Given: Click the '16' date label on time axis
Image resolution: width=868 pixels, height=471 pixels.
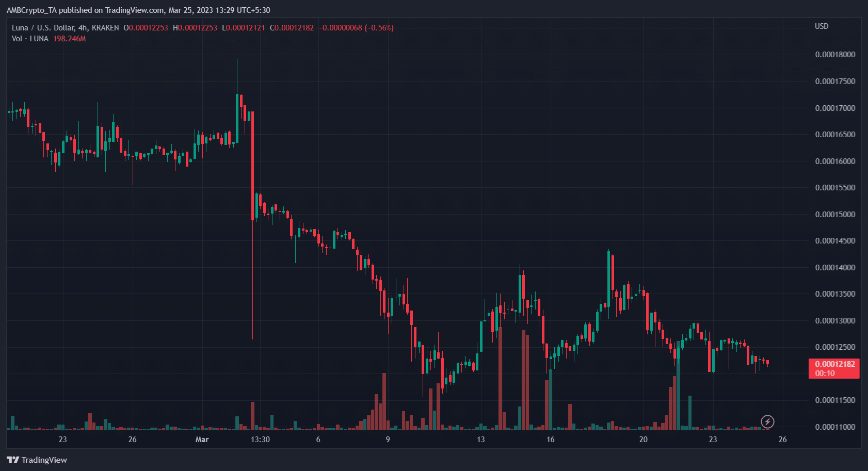Looking at the screenshot, I should click(550, 440).
